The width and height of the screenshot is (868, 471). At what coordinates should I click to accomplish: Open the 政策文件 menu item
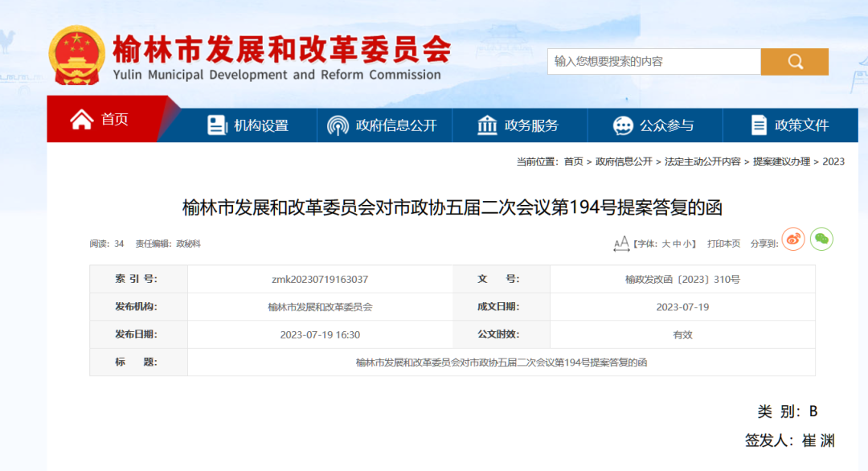coord(791,125)
